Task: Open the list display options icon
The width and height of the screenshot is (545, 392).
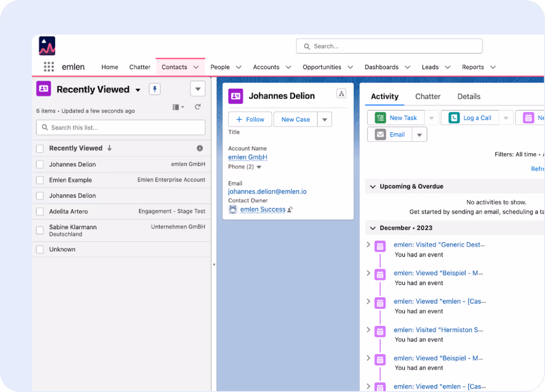Action: click(178, 107)
